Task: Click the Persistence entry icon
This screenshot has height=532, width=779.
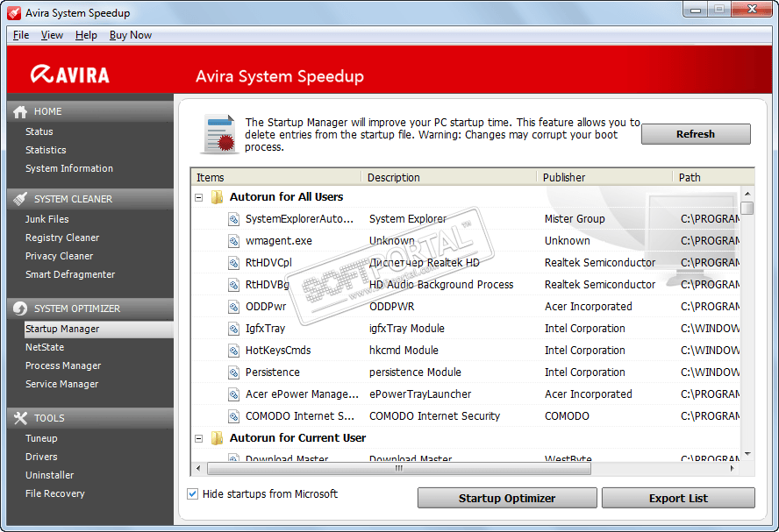Action: pyautogui.click(x=234, y=372)
